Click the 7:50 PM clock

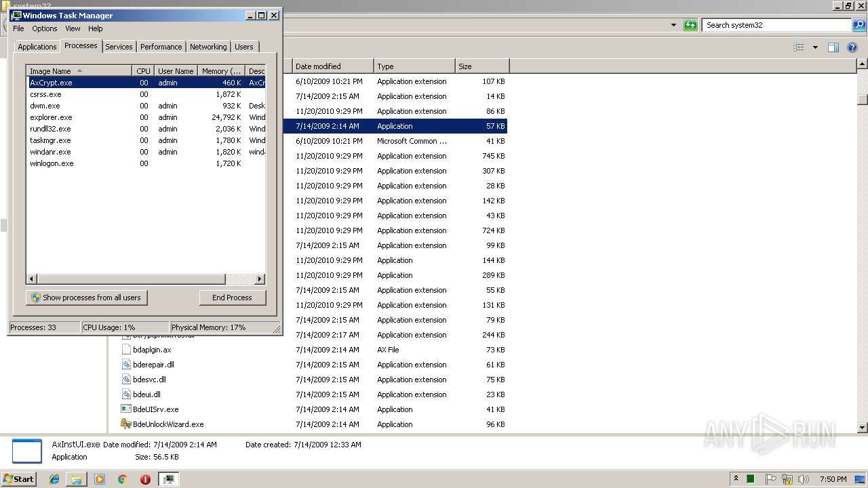pos(833,479)
